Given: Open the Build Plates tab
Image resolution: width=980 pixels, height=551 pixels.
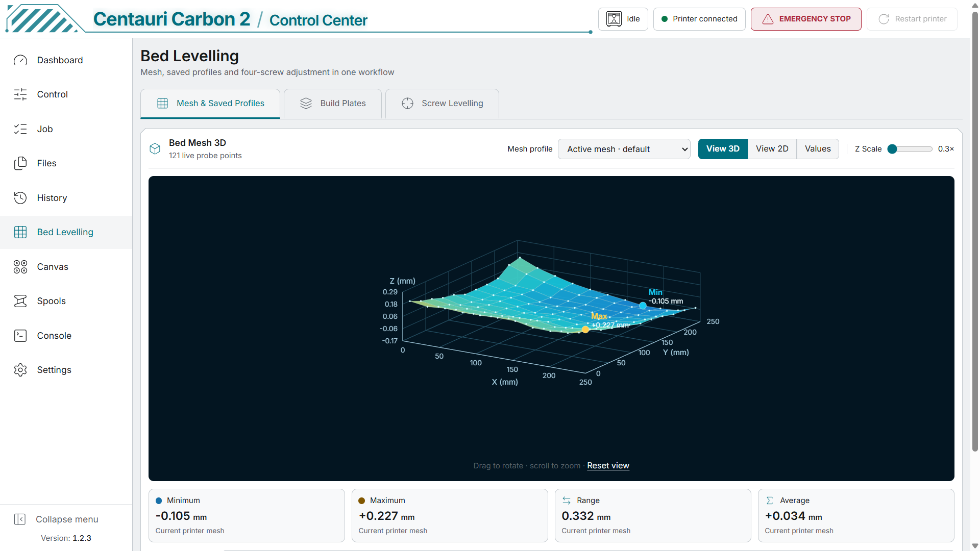Looking at the screenshot, I should (333, 104).
